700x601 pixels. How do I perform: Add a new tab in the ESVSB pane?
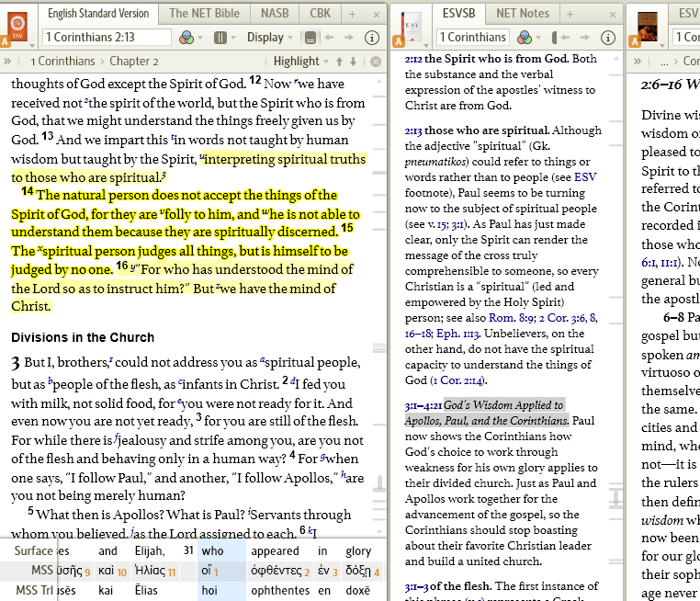[570, 15]
